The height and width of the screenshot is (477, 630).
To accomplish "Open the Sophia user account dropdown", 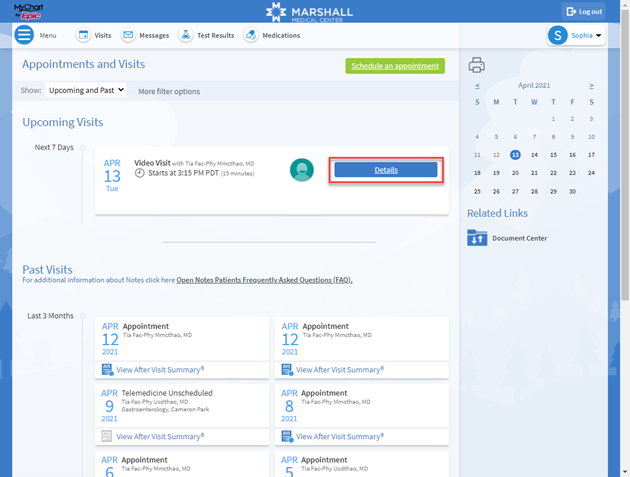I will point(576,35).
